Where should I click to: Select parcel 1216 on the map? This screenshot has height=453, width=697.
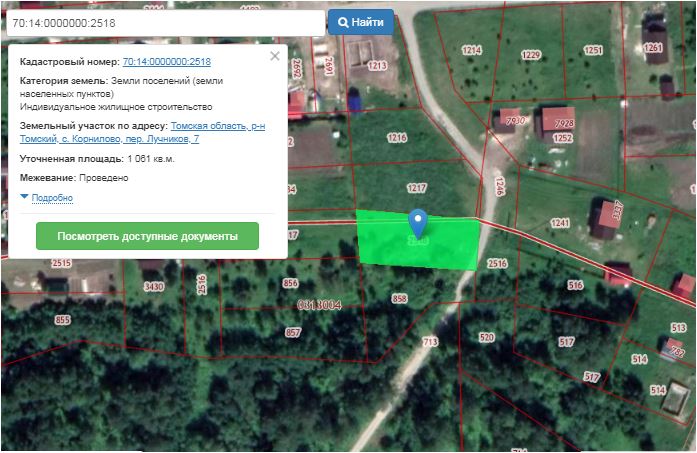(397, 138)
